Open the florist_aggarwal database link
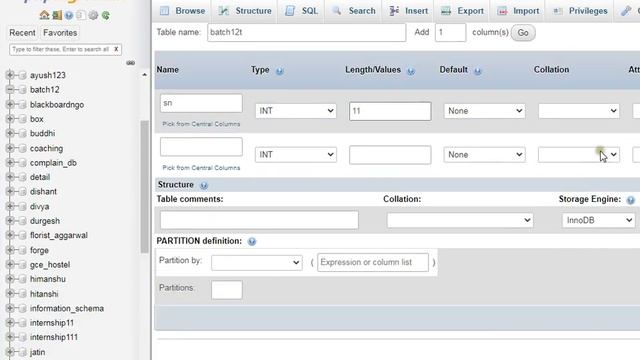Screen dimensions: 640x360 coord(59,236)
